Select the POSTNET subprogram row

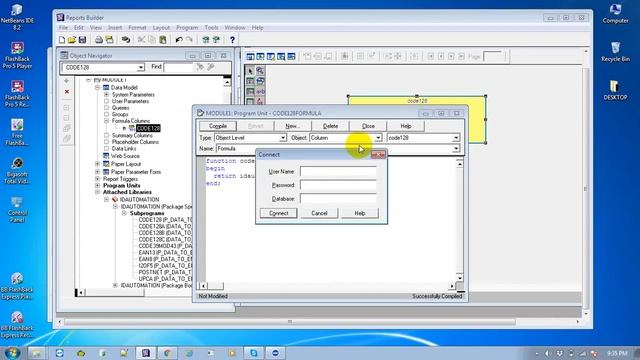click(x=164, y=272)
